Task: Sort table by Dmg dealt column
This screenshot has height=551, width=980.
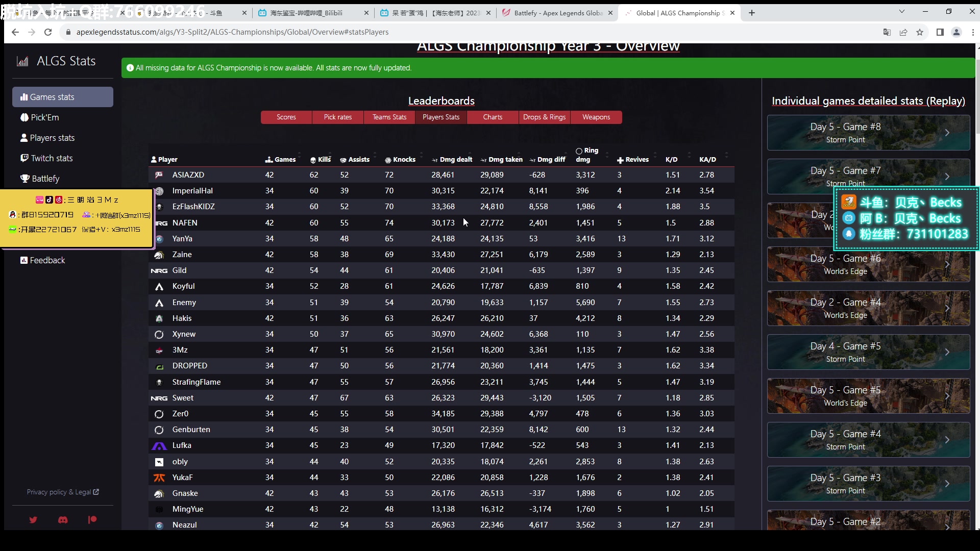Action: (452, 160)
